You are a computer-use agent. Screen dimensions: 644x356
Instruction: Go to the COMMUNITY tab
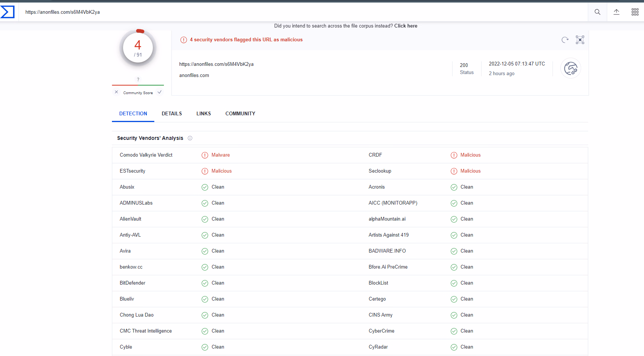(x=240, y=114)
